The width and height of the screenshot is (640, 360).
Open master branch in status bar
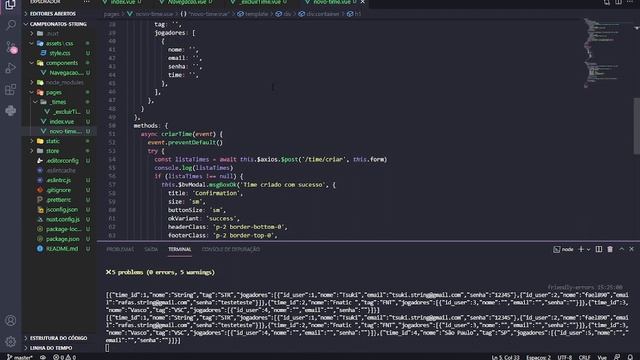click(x=20, y=357)
